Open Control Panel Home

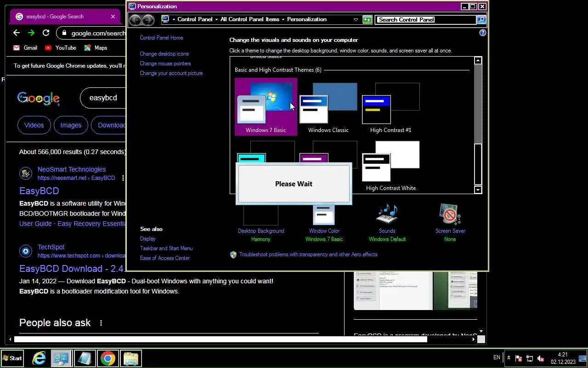tap(161, 38)
